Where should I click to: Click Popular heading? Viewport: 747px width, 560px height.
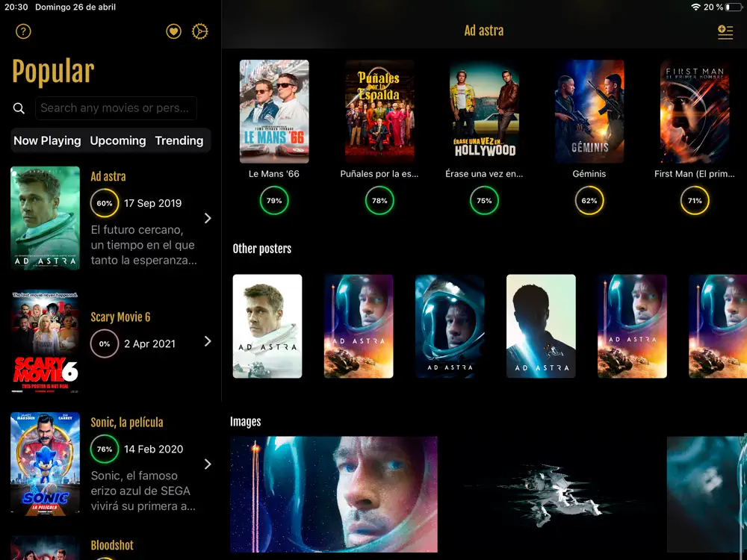53,72
